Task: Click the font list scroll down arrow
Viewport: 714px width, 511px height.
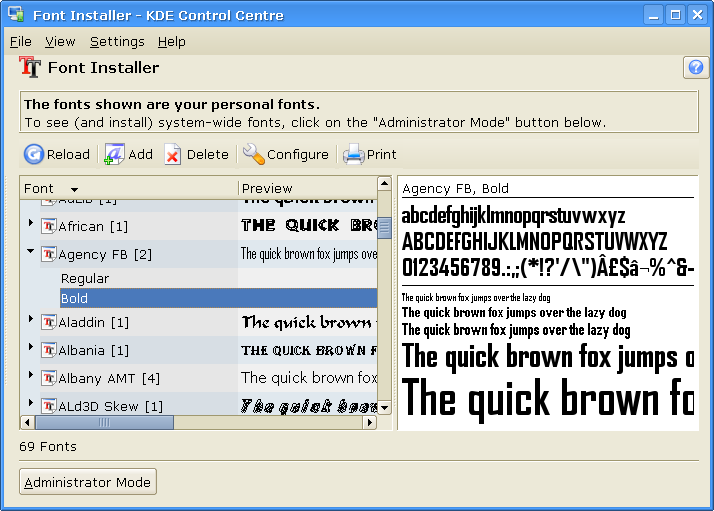Action: coord(384,408)
